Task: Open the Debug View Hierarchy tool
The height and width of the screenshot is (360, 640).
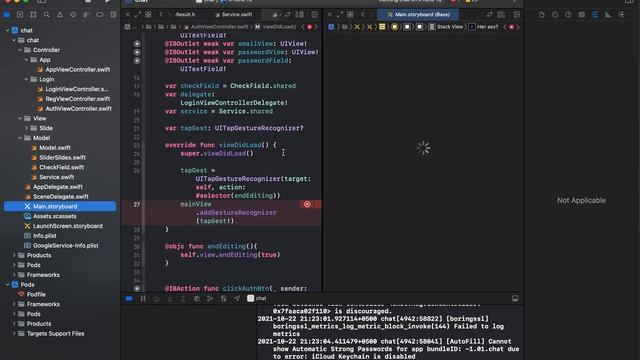Action: 197,299
